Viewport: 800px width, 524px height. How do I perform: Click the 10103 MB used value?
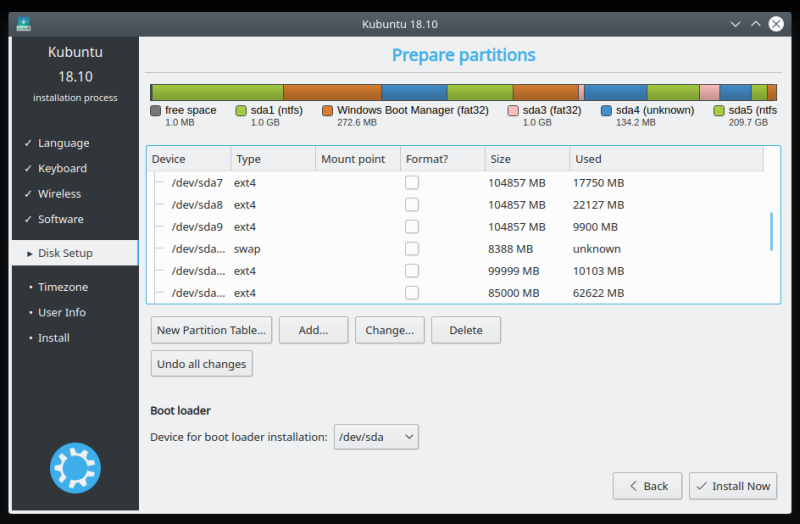tap(598, 270)
